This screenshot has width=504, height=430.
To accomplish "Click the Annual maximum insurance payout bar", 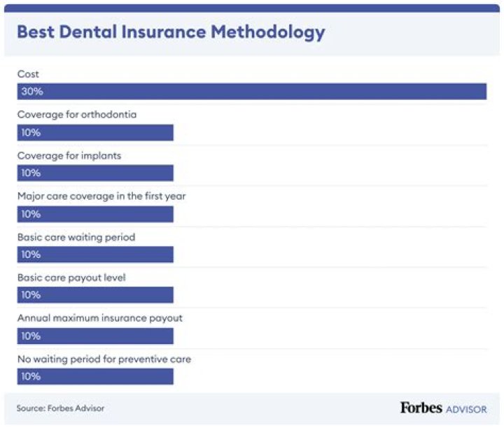I will (x=95, y=336).
